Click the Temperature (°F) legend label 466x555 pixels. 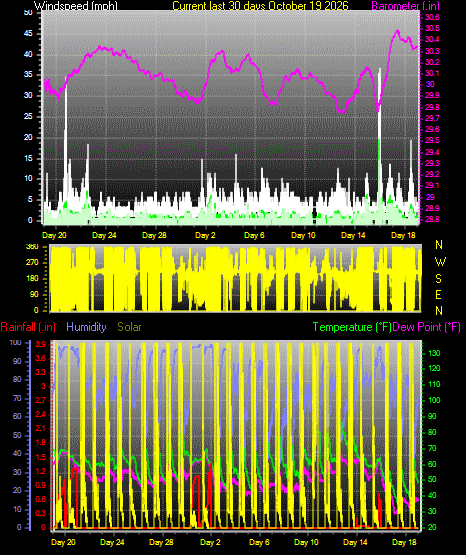click(352, 327)
